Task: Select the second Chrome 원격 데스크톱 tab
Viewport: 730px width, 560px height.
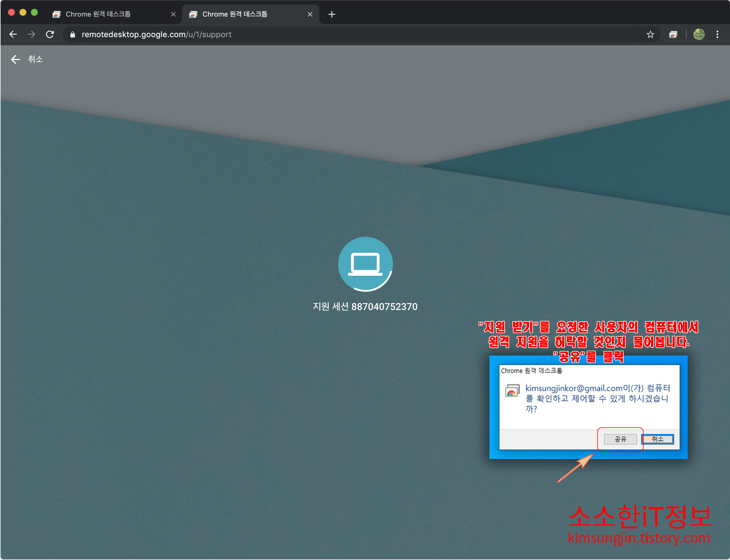Action: pos(235,14)
